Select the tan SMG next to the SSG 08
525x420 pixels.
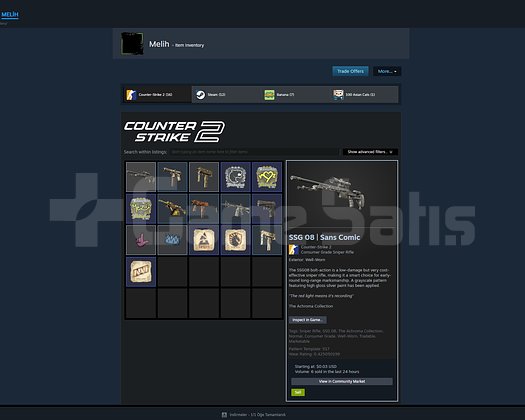tap(172, 177)
